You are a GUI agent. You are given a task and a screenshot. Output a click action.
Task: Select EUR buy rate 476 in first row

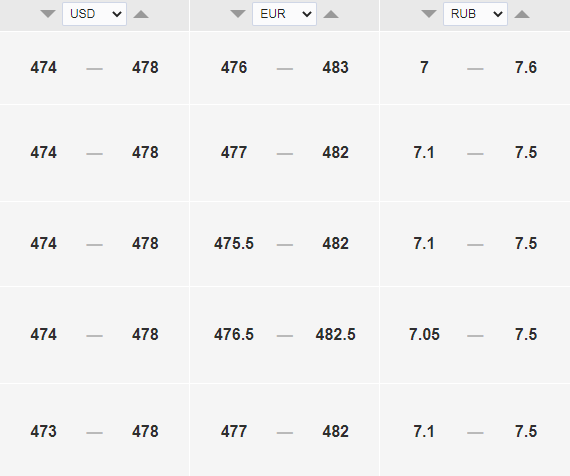pyautogui.click(x=234, y=68)
